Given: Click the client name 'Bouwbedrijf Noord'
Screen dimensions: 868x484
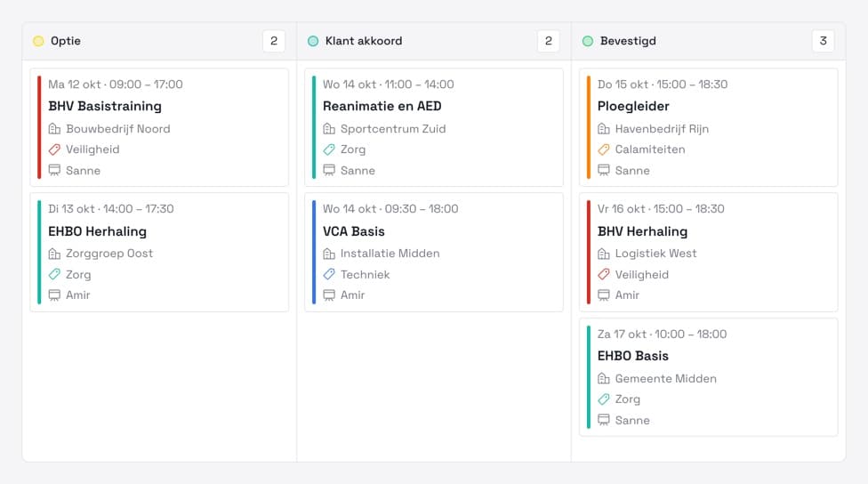Looking at the screenshot, I should click(118, 129).
